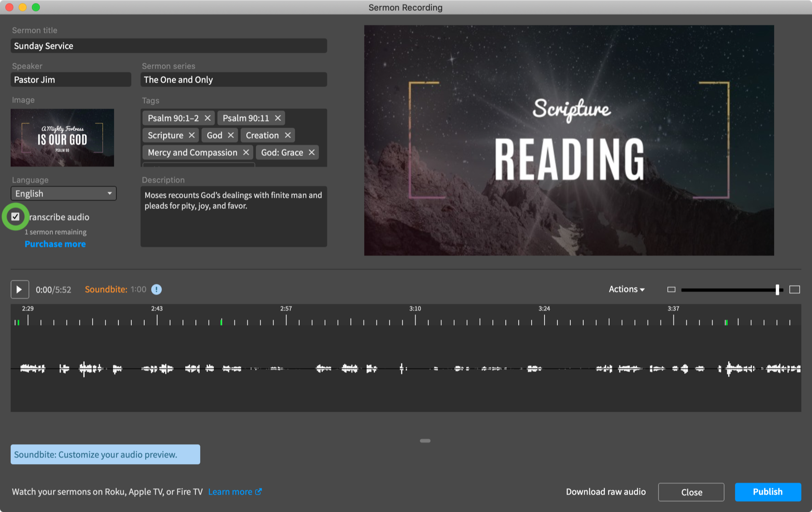
Task: Click the waveform zoom slider handle
Action: pyautogui.click(x=777, y=289)
